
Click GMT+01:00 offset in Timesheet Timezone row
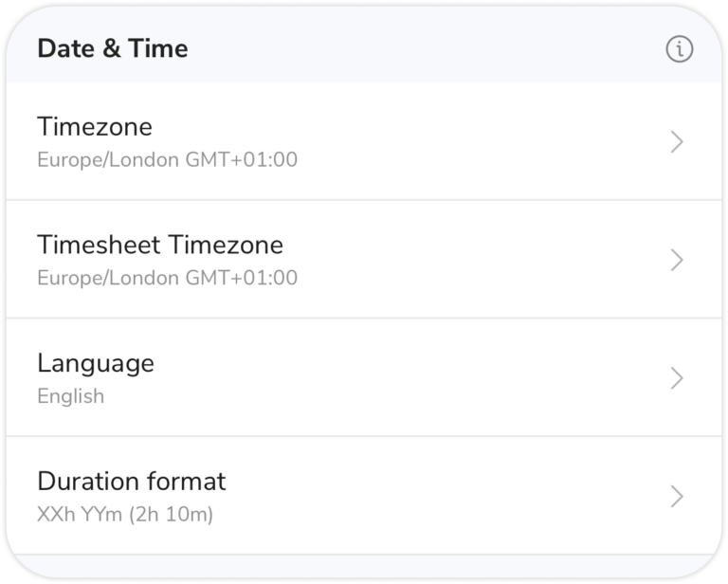[x=241, y=278]
